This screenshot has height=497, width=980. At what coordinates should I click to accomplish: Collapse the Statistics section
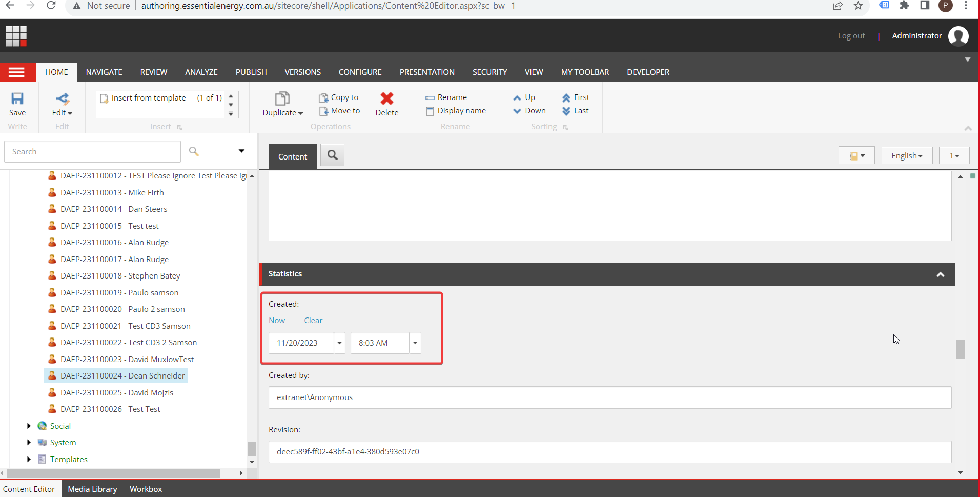[x=940, y=274]
